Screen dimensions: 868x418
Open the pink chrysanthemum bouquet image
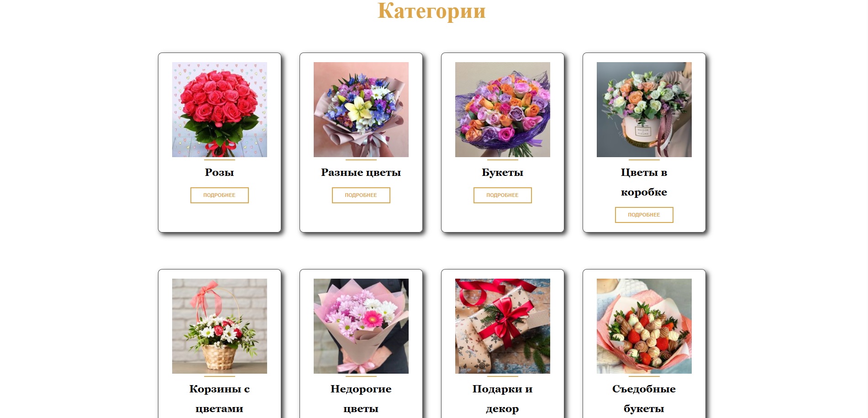pos(361,326)
